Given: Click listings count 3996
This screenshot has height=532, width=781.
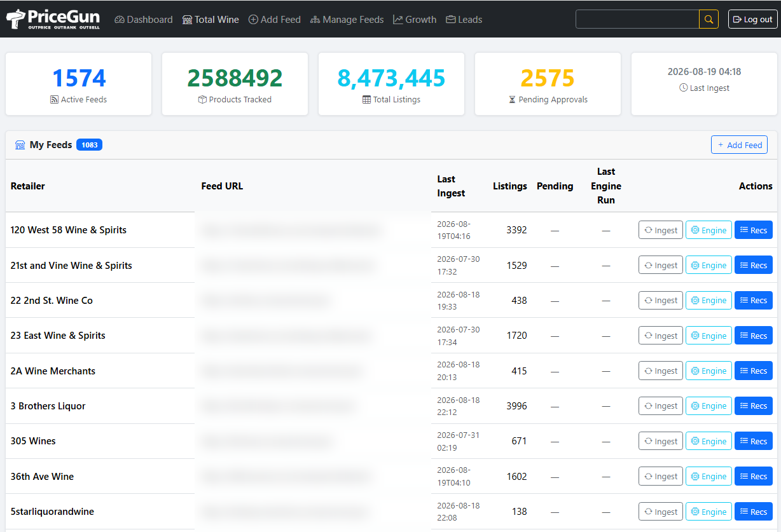Looking at the screenshot, I should pyautogui.click(x=516, y=406).
